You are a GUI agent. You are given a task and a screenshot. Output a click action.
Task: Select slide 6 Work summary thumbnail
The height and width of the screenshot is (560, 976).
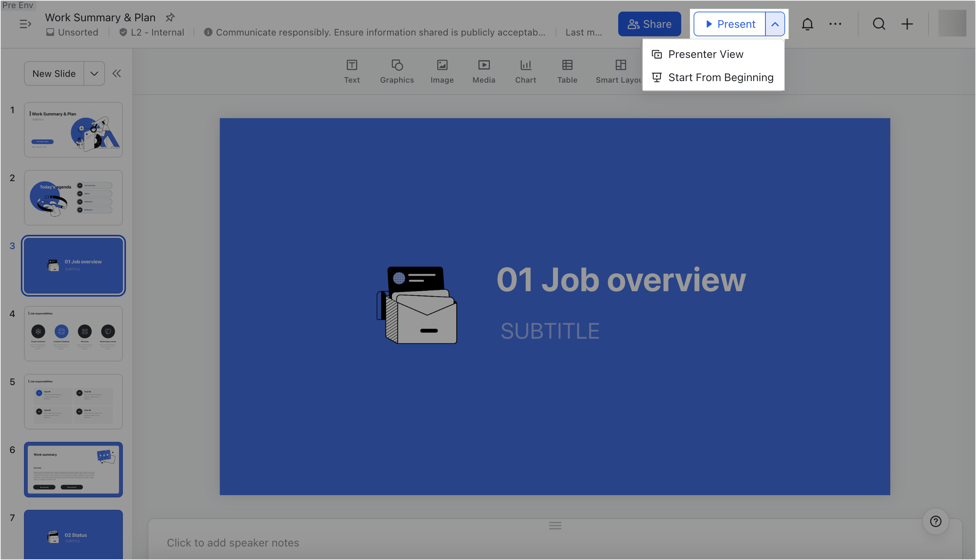(x=73, y=469)
